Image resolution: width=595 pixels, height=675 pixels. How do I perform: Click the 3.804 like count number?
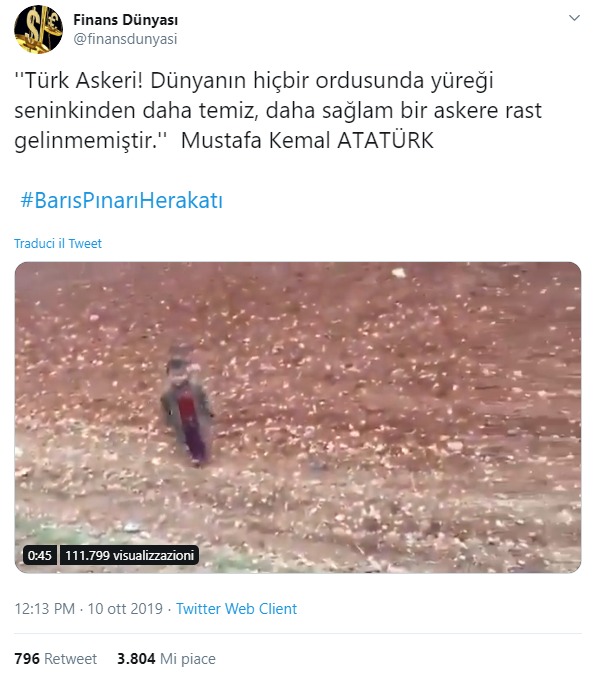pos(136,659)
